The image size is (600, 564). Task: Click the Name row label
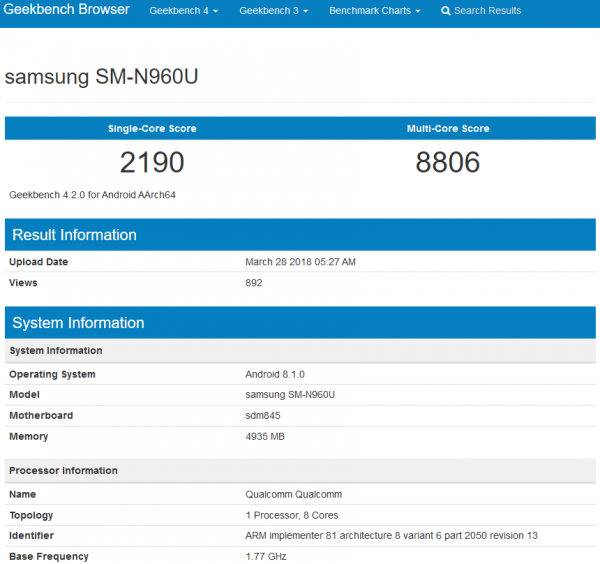point(23,494)
